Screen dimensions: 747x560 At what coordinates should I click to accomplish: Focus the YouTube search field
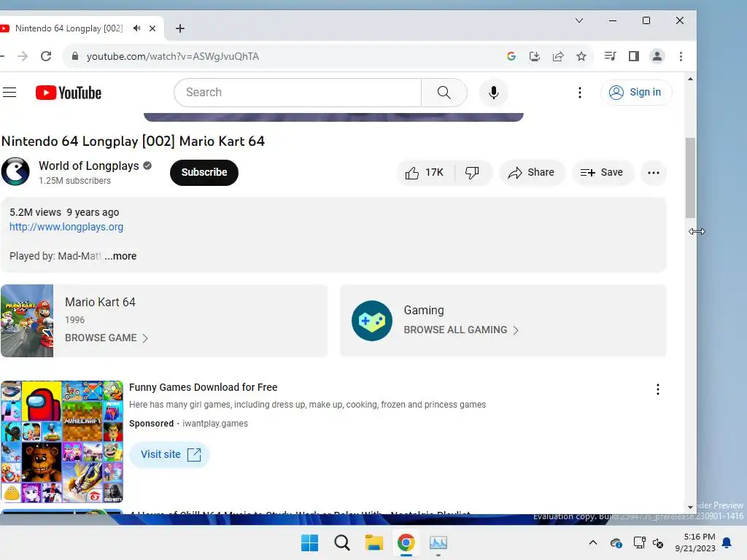298,93
